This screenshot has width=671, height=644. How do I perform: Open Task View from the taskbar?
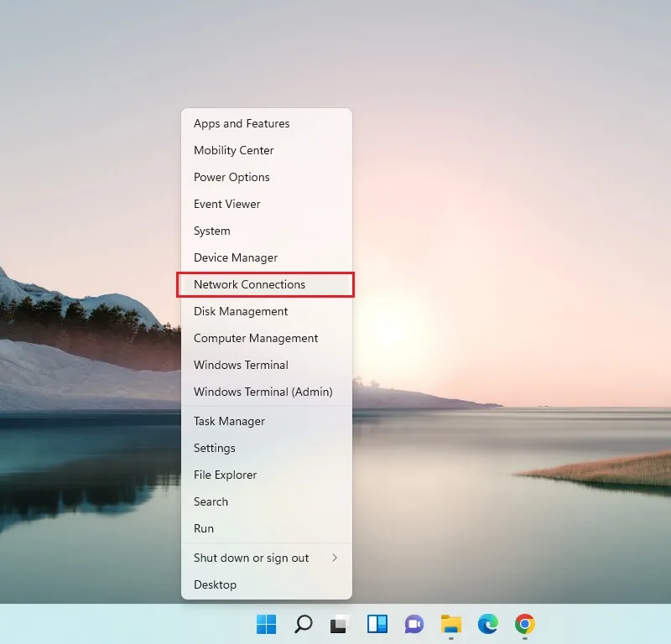(x=341, y=625)
